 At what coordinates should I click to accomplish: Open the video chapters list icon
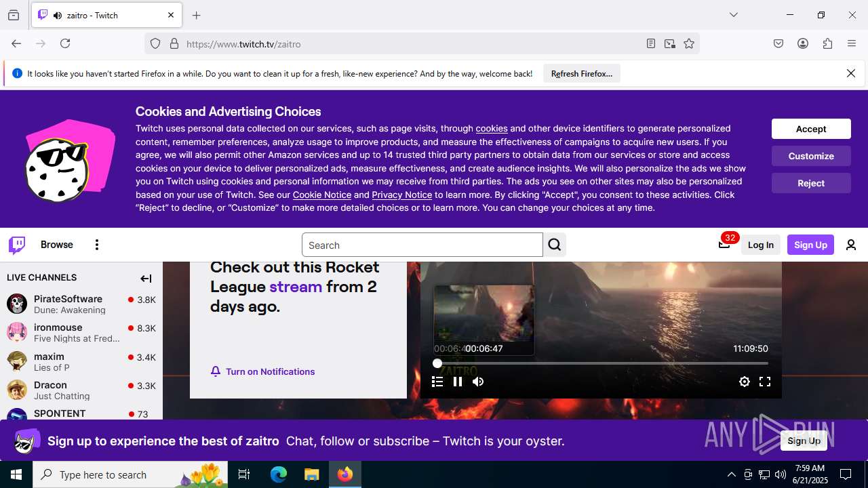tap(437, 382)
